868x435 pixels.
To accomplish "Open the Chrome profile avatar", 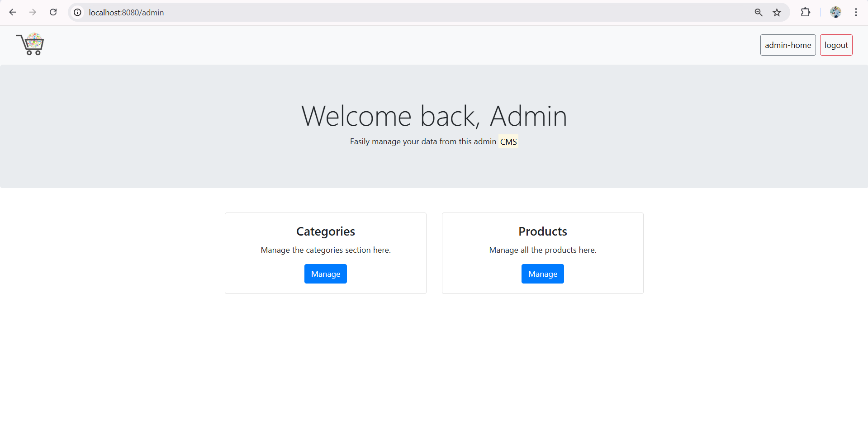I will [x=835, y=12].
